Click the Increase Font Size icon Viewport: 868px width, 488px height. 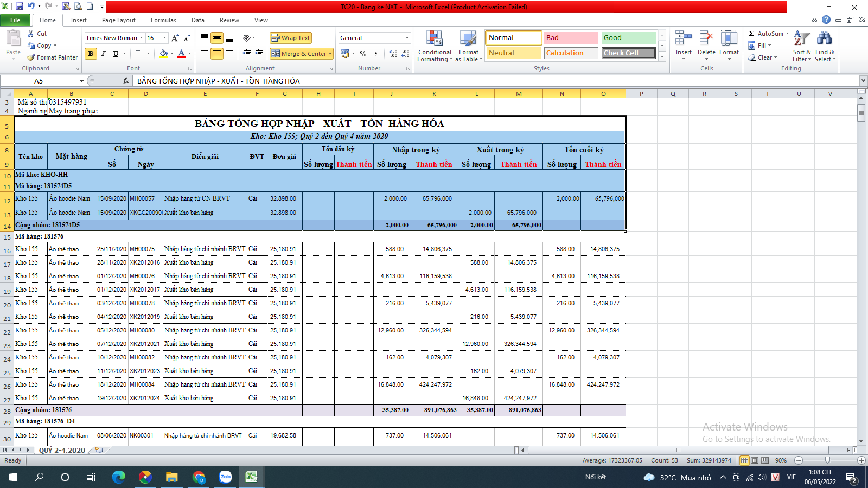click(175, 38)
